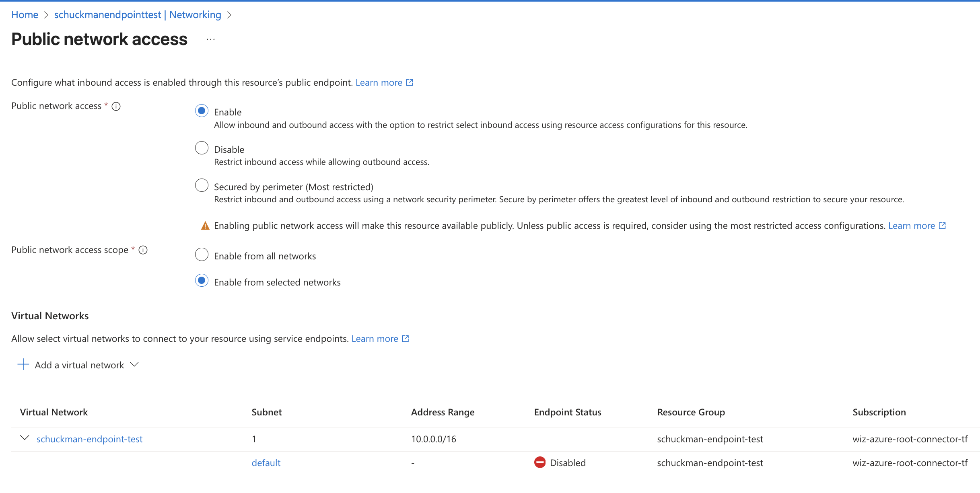
Task: Click the external link icon in Virtual Networks section
Action: 406,338
